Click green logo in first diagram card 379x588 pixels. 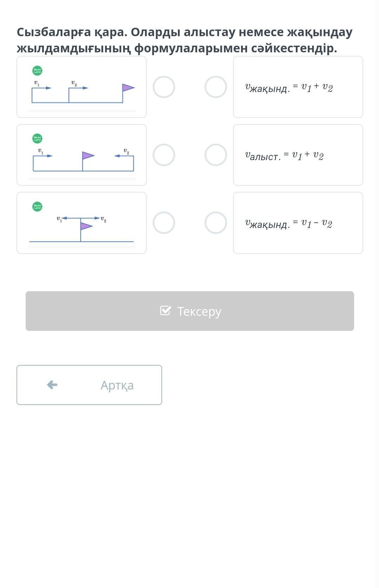coord(37,71)
